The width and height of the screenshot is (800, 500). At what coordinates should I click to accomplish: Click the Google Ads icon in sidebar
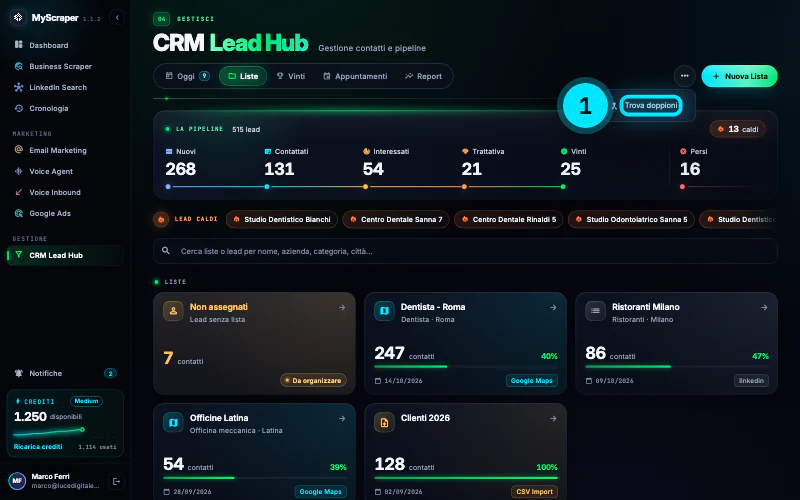point(19,213)
